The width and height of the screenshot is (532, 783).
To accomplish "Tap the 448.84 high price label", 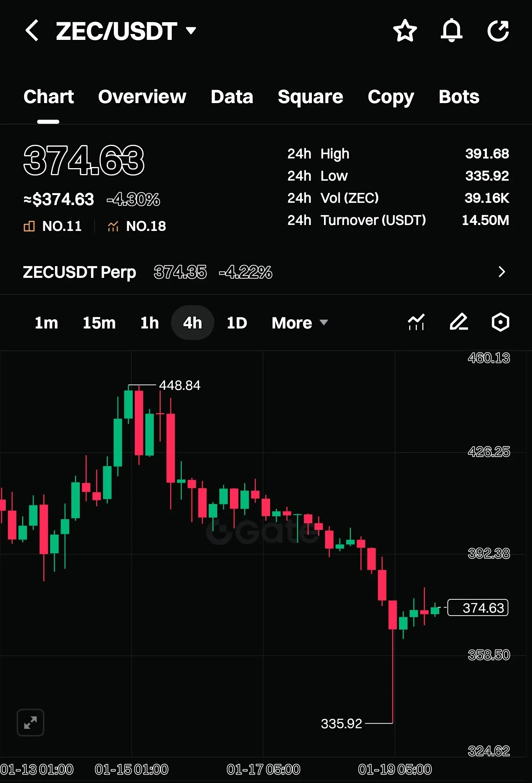I will pos(180,385).
